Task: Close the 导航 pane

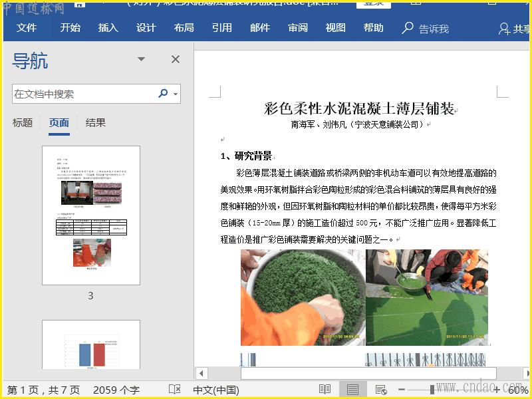Action: [x=176, y=59]
